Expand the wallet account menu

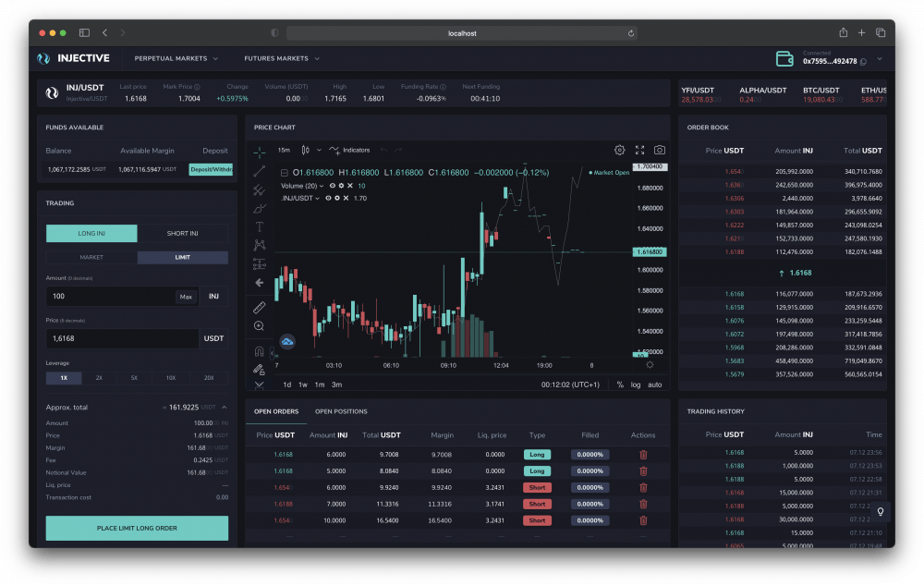[880, 59]
